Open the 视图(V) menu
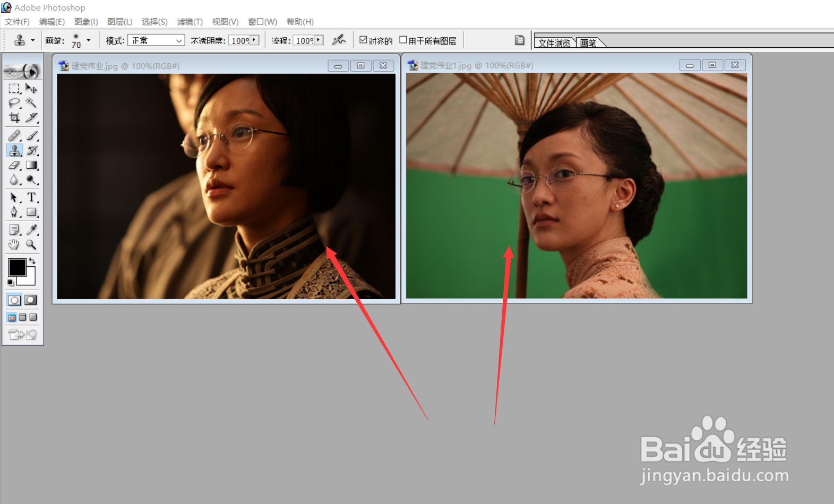Image resolution: width=834 pixels, height=504 pixels. tap(225, 22)
